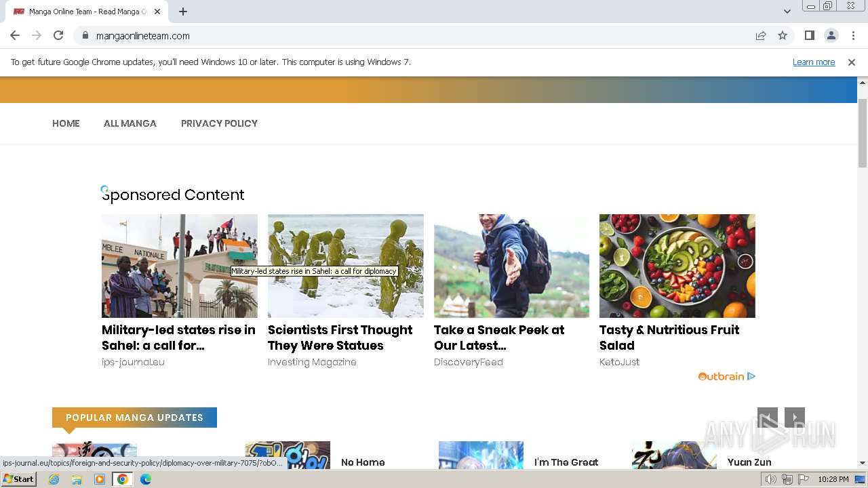Image resolution: width=868 pixels, height=488 pixels.
Task: Click the taskbar clock 10:28 PM
Action: 833,479
